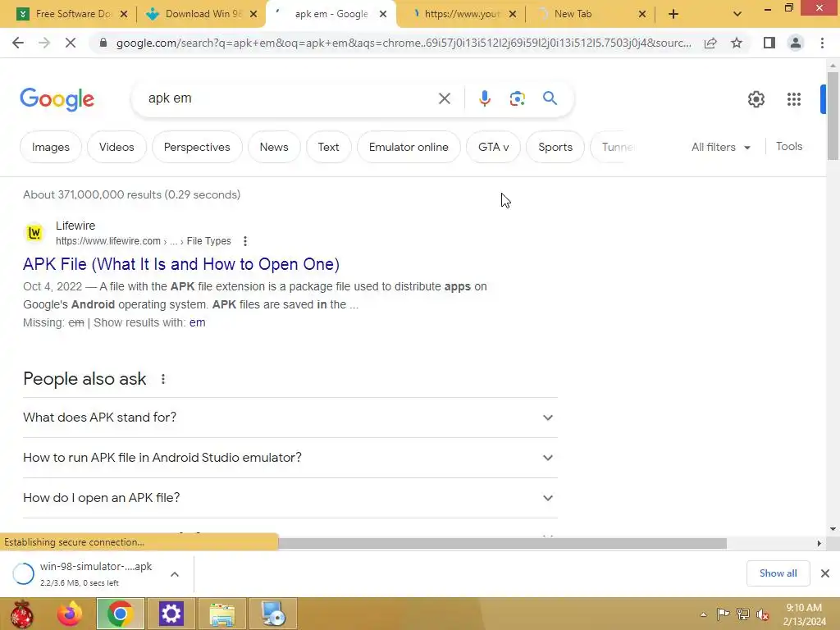
Task: Select the GTA v filter chip
Action: pos(493,147)
